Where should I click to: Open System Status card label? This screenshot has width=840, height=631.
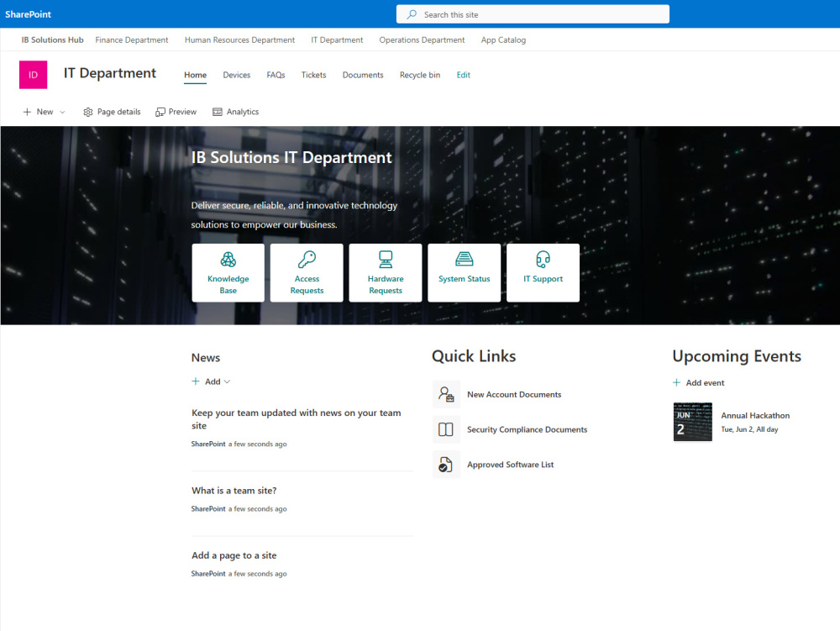coord(465,279)
